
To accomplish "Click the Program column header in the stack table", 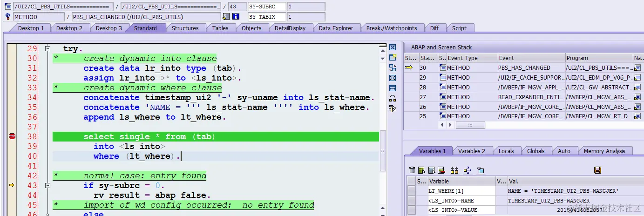I will point(598,58).
